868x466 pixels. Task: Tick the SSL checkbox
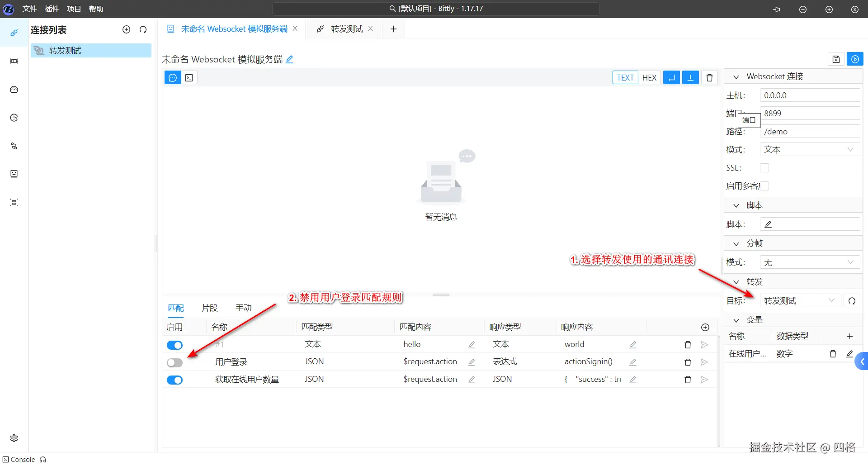click(x=764, y=168)
